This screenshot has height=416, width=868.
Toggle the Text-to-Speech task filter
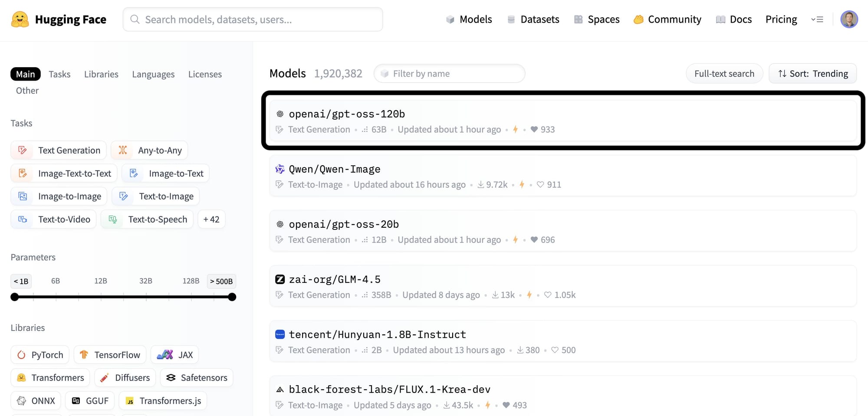click(147, 219)
